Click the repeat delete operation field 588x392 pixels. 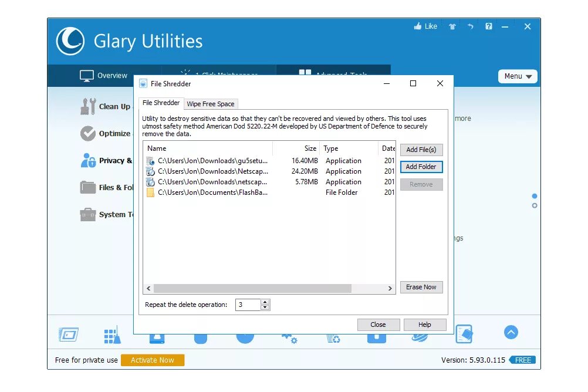pos(248,305)
